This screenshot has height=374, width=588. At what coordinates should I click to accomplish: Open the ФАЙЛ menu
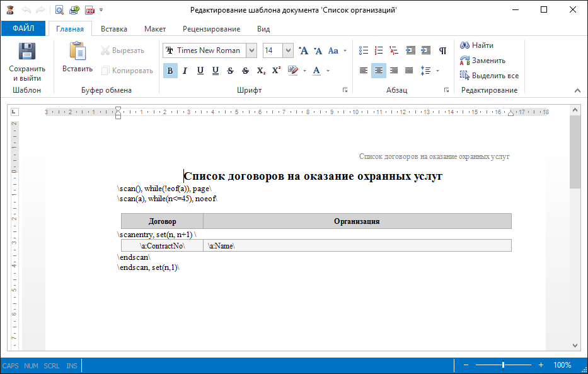point(23,28)
